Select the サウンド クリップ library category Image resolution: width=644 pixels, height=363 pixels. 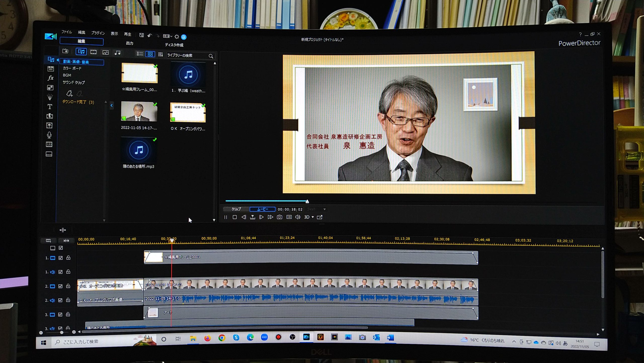(x=74, y=83)
